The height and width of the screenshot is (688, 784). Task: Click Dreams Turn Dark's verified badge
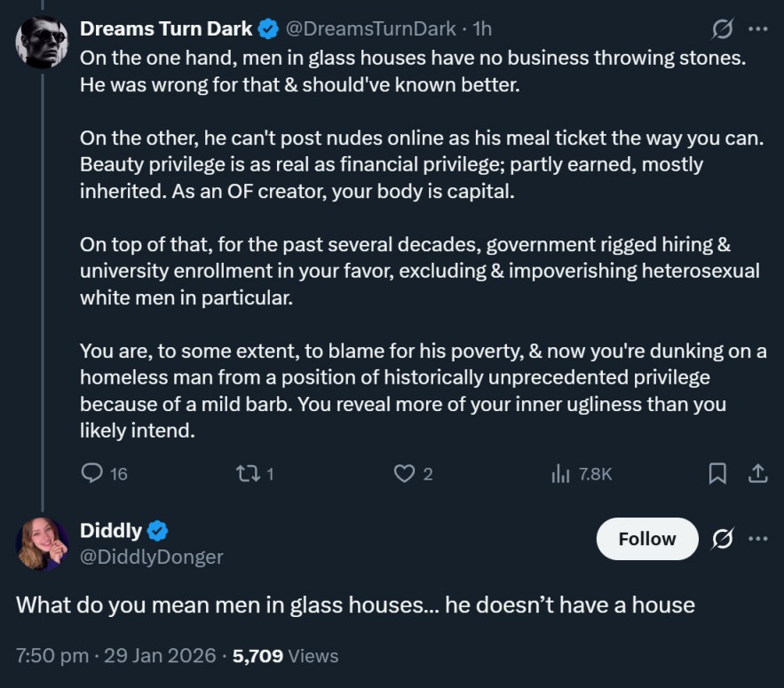[267, 28]
